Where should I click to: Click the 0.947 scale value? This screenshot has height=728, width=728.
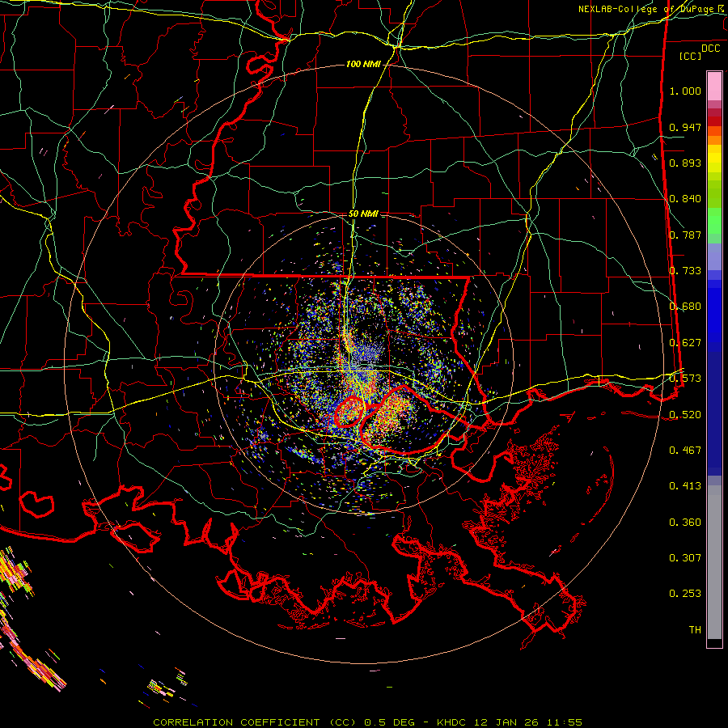(685, 127)
